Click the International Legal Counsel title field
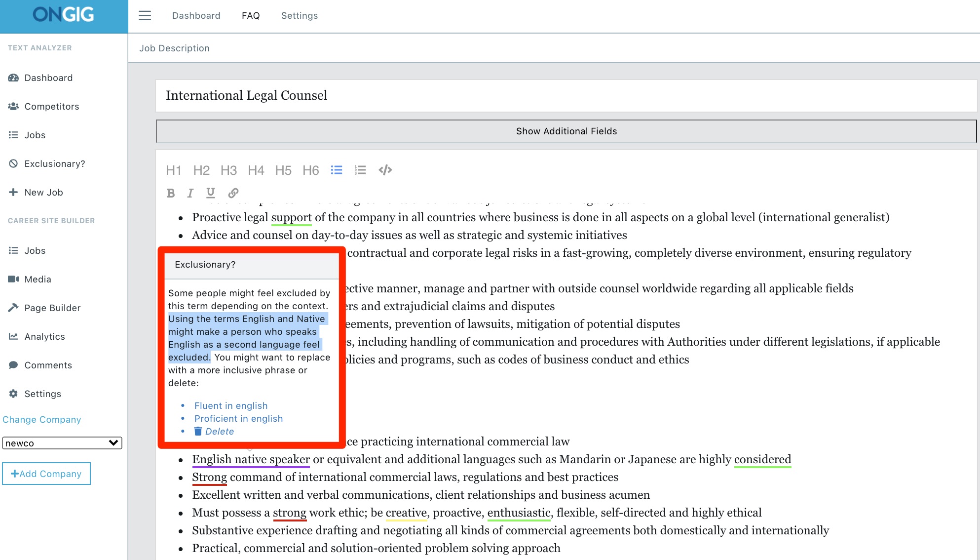980x560 pixels. 565,96
